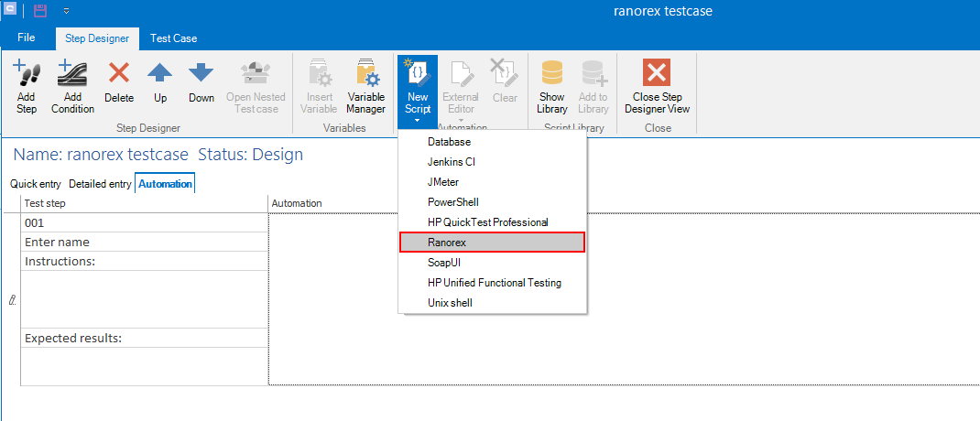This screenshot has width=980, height=421.
Task: Open the Variable Manager
Action: click(x=365, y=75)
